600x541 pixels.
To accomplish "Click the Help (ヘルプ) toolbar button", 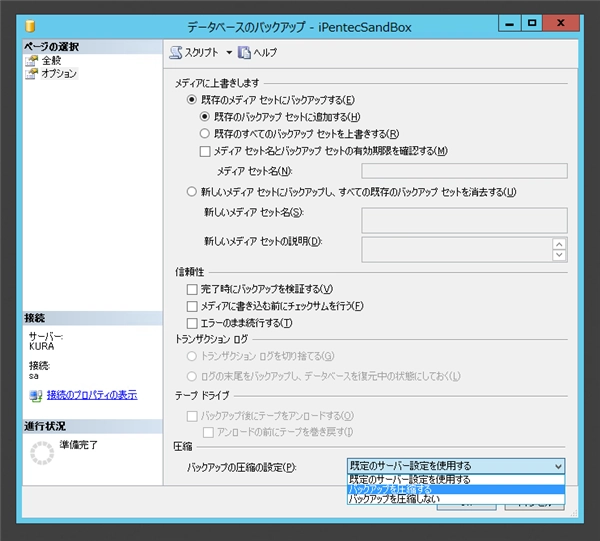I will [x=257, y=52].
